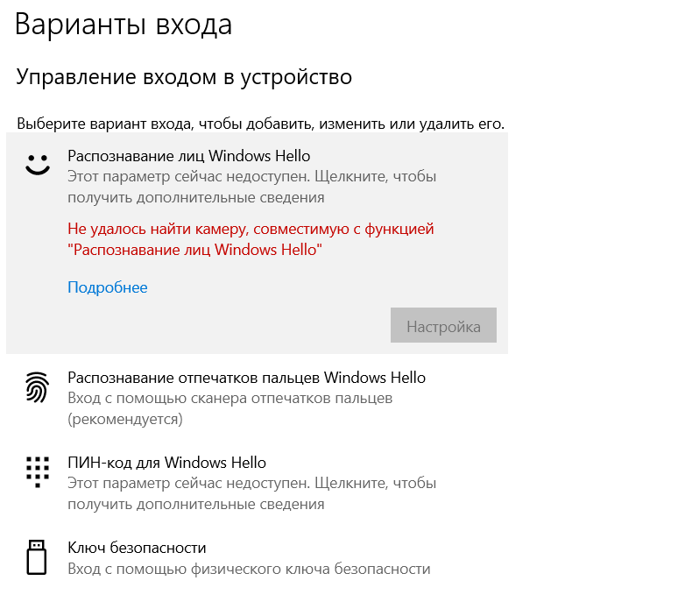The image size is (692, 616).
Task: Click Вход с помощью физического ключа безопасности text
Action: (249, 569)
